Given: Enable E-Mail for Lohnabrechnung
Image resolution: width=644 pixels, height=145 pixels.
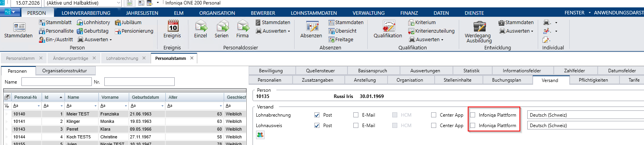Looking at the screenshot, I should [x=356, y=115].
